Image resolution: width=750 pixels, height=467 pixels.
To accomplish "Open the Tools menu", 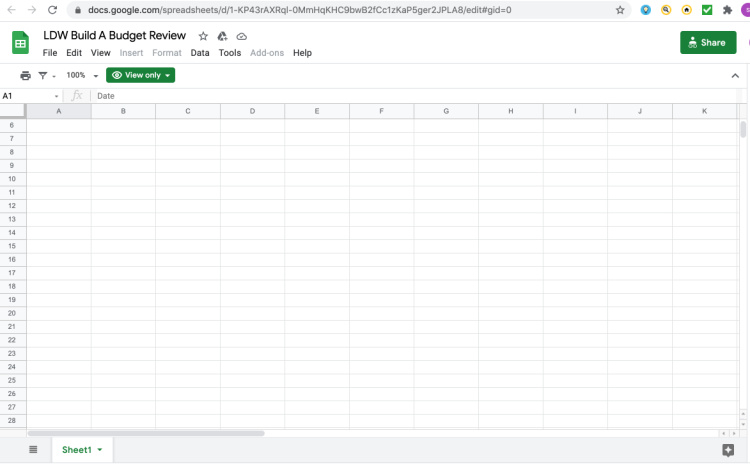I will click(230, 53).
